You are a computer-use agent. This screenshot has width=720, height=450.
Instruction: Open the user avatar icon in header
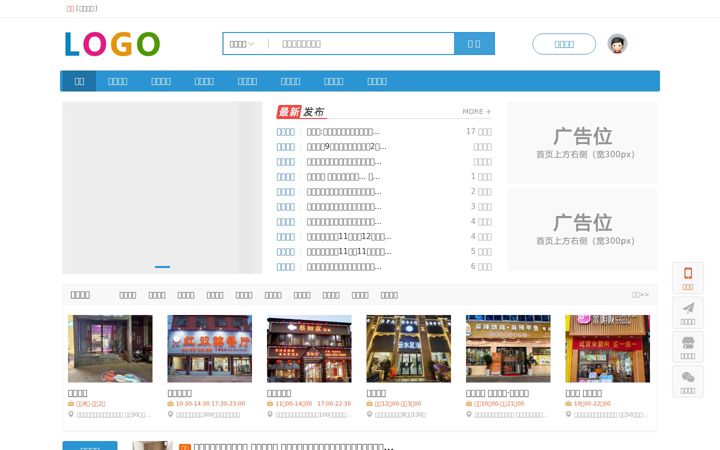point(617,44)
